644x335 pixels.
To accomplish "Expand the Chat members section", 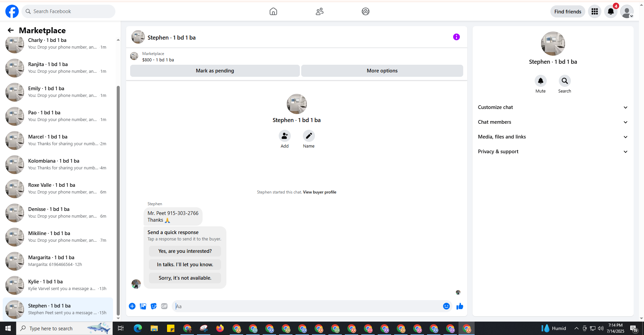I will pyautogui.click(x=553, y=122).
